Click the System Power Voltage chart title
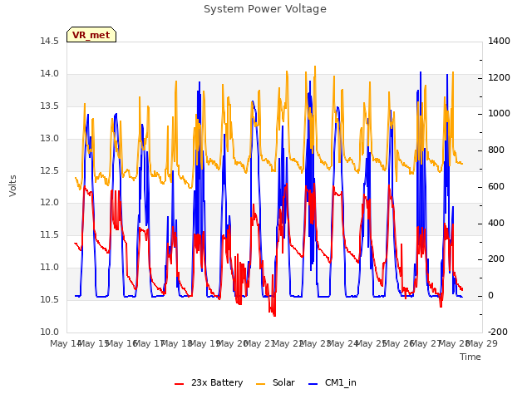532x399 pixels. tap(265, 9)
